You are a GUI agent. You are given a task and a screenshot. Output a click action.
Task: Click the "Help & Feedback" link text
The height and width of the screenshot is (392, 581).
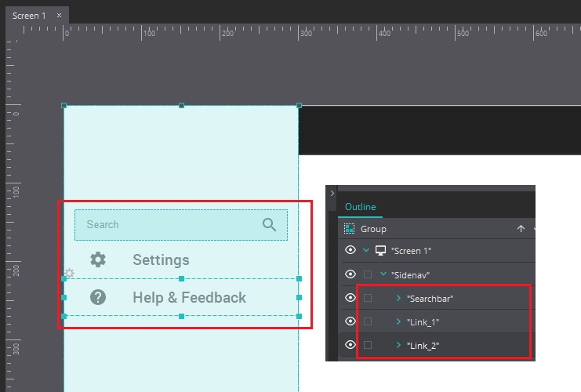(x=189, y=298)
